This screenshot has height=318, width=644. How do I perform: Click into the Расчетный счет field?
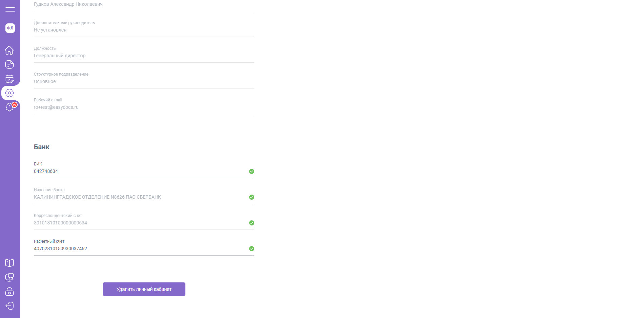[x=139, y=249]
